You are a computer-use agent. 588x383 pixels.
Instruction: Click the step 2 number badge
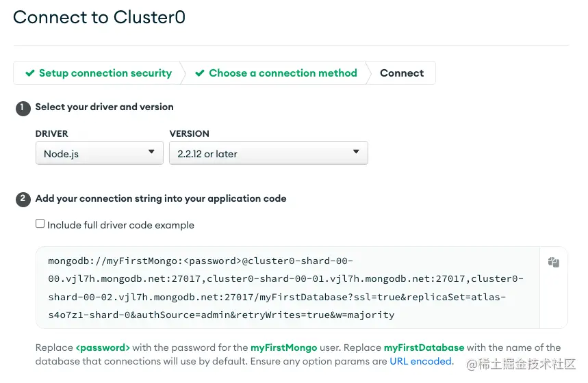point(23,199)
